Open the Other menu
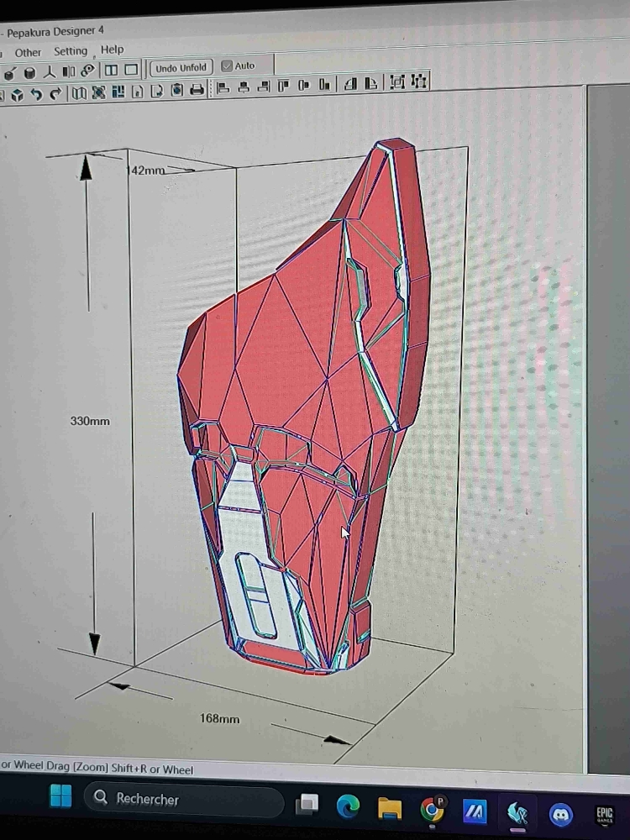630x840 pixels. (x=28, y=52)
